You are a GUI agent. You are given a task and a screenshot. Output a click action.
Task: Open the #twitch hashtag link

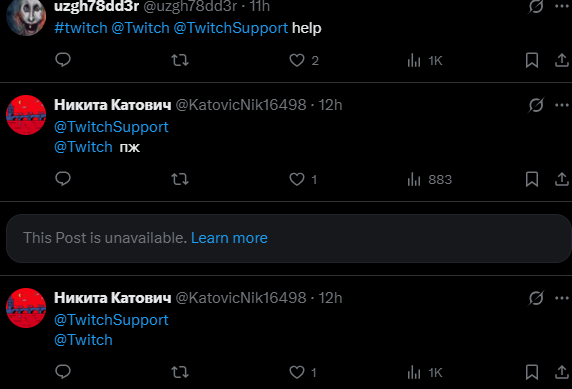click(81, 28)
